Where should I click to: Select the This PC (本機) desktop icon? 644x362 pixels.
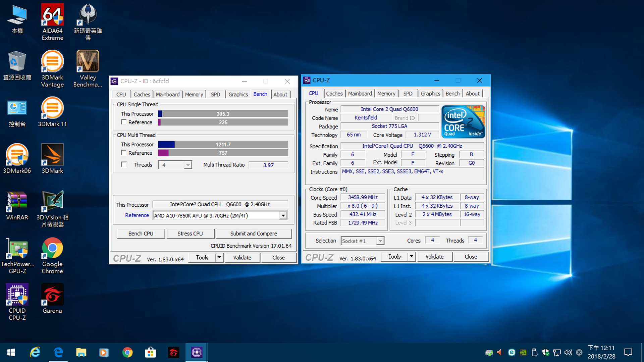pyautogui.click(x=17, y=19)
